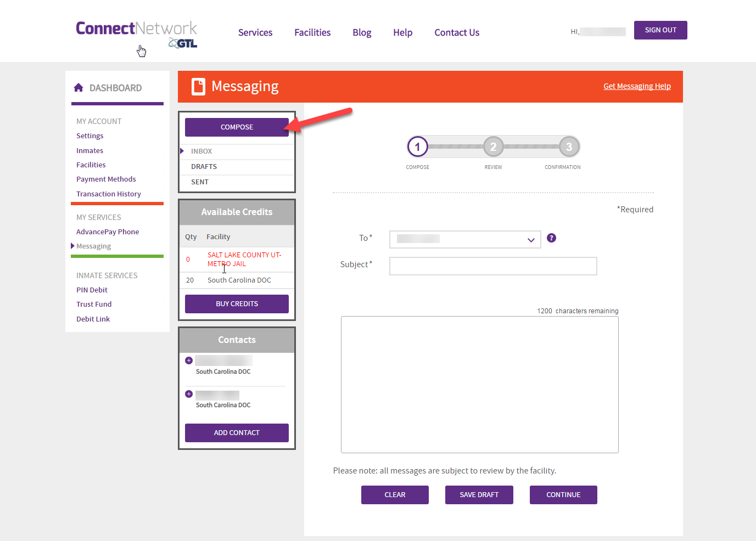Click the Sign Out button

pos(660,30)
